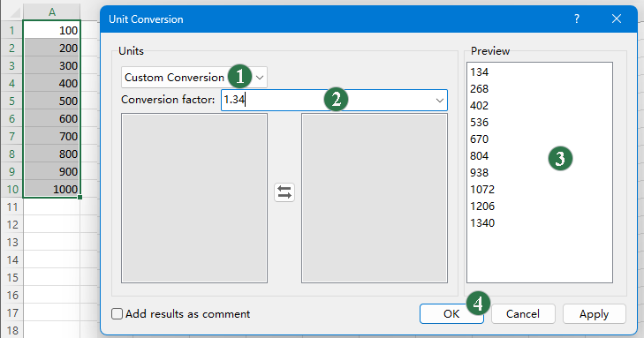The height and width of the screenshot is (338, 644).
Task: Select row header 14
Action: coord(11,259)
